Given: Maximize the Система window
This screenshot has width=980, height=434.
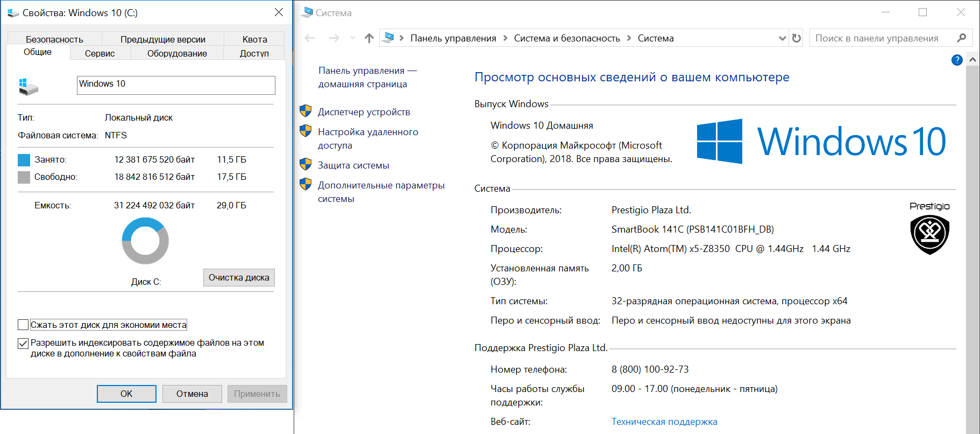Looking at the screenshot, I should pos(923,12).
